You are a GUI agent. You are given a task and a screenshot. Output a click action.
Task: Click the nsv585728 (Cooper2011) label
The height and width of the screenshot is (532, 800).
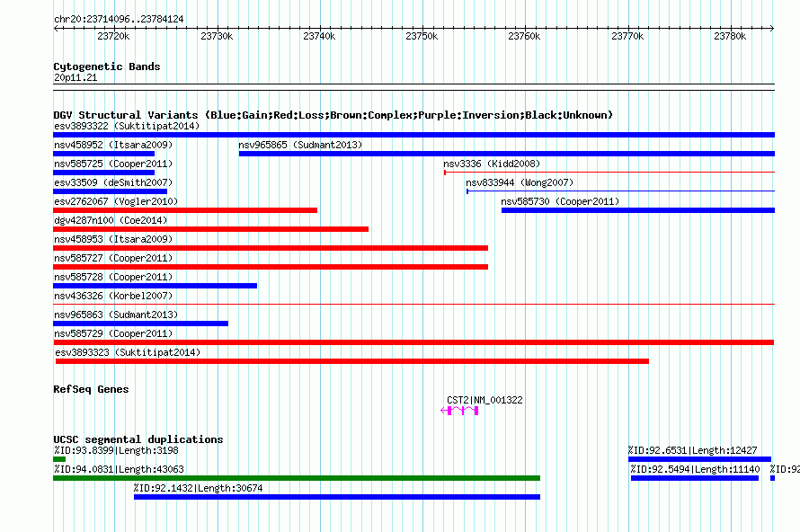click(x=113, y=277)
